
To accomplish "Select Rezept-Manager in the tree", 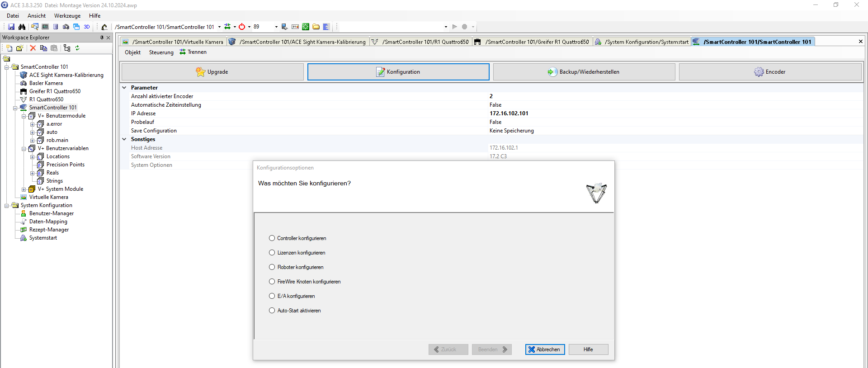I will pos(49,230).
